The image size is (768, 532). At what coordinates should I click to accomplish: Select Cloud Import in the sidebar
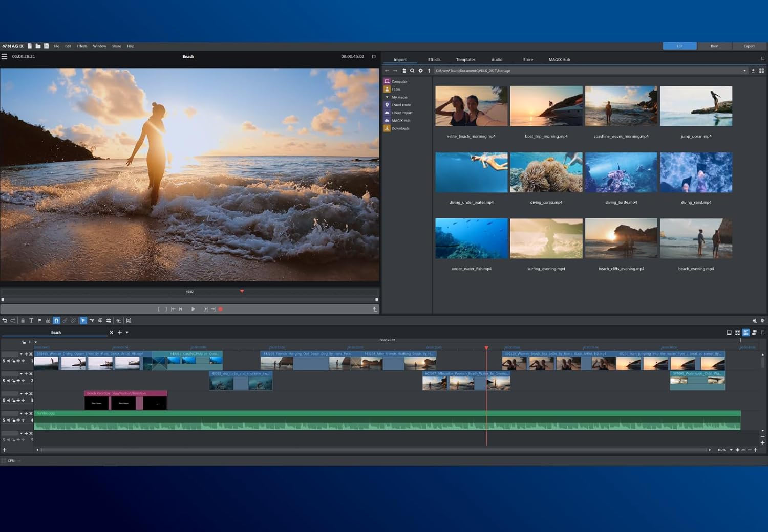click(401, 113)
